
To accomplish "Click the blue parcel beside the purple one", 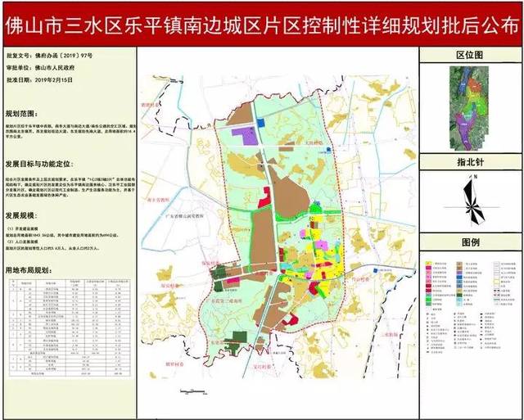I will point(260,123).
